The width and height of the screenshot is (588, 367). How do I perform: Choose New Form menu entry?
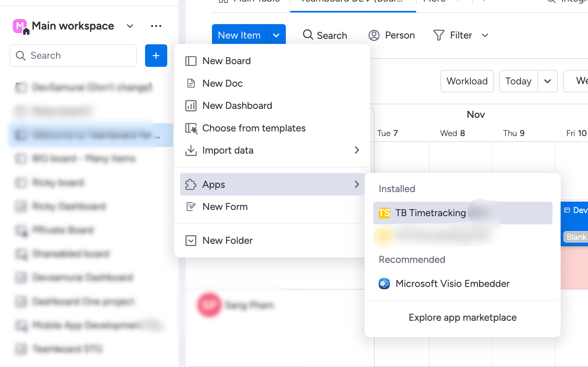[x=225, y=207]
